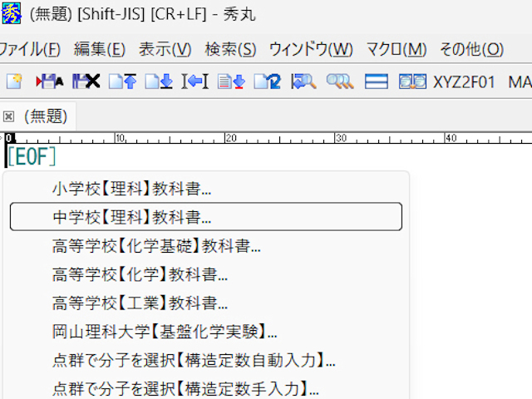This screenshot has width=532, height=399.
Task: Close the (無題) tab with its X button
Action: [x=9, y=116]
